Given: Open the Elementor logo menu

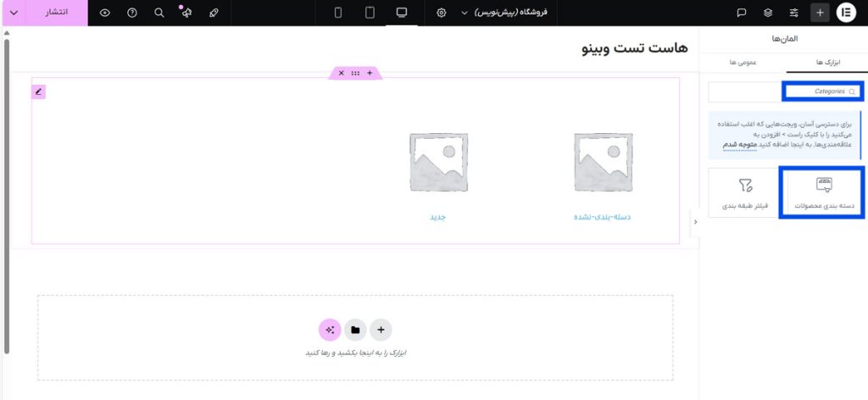Looking at the screenshot, I should [x=846, y=13].
